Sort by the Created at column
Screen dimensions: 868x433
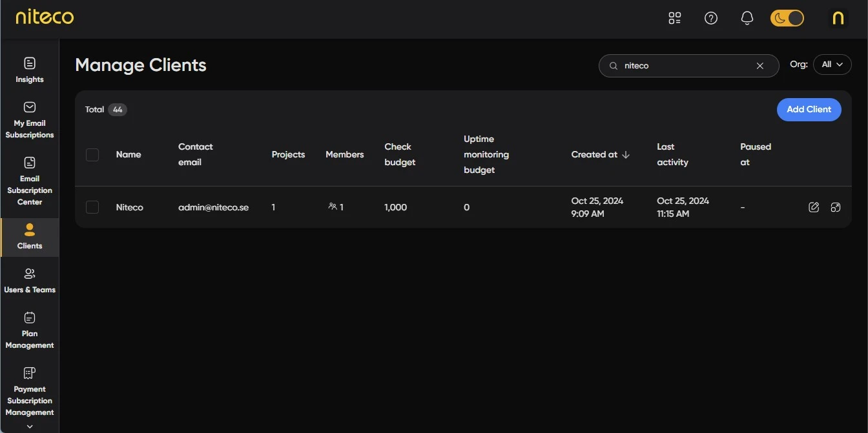[x=600, y=155]
